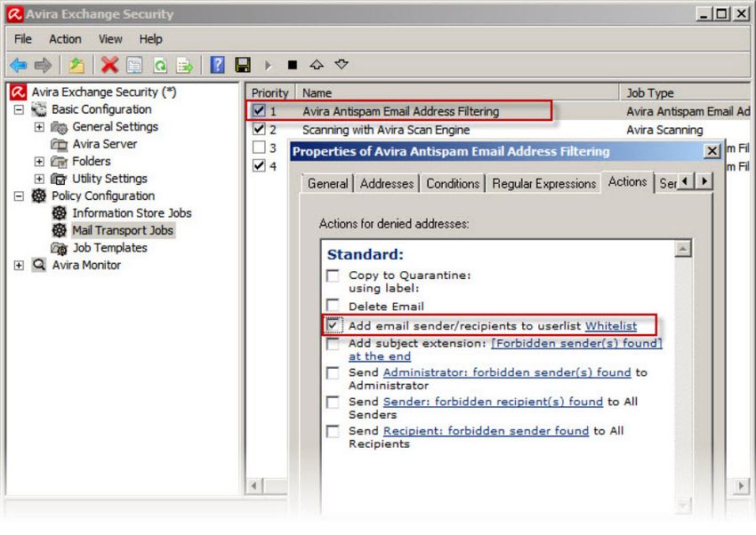Click the gray Forward arrow in toolbar
The image size is (756, 535).
point(43,65)
